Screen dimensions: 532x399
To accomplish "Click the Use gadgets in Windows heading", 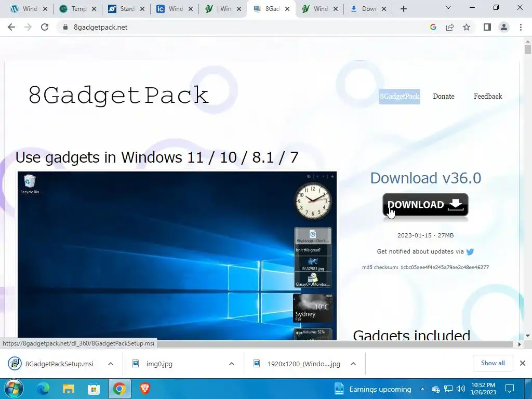I will point(157,157).
